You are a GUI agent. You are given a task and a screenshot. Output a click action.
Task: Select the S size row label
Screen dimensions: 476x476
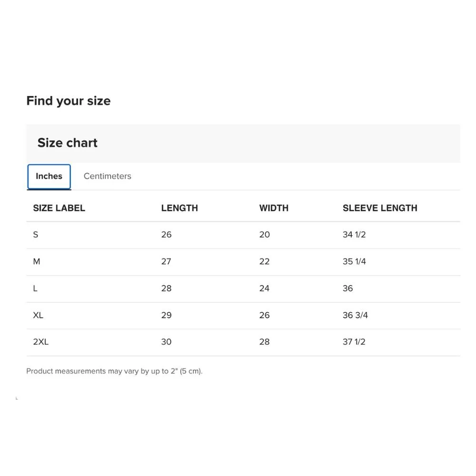pyautogui.click(x=36, y=235)
